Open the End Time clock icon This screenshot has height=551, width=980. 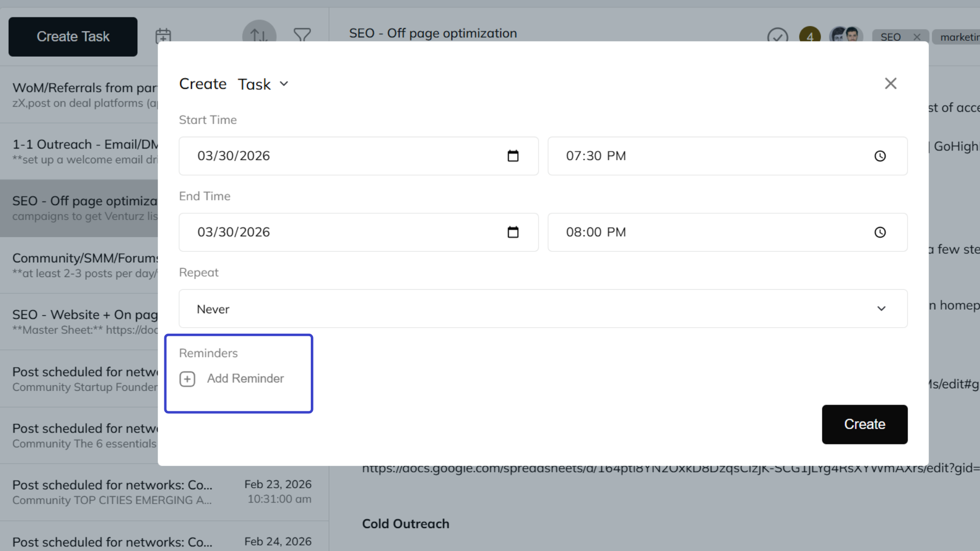880,232
